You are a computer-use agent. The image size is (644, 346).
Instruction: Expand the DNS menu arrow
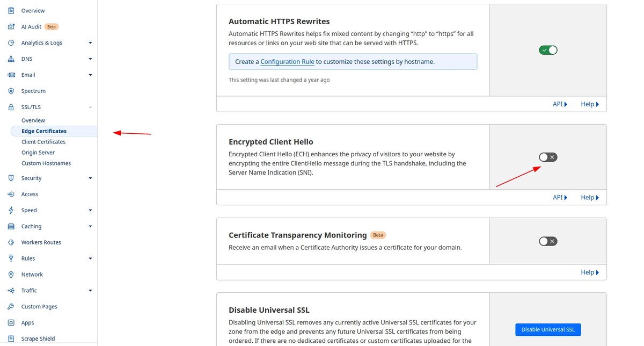click(90, 59)
